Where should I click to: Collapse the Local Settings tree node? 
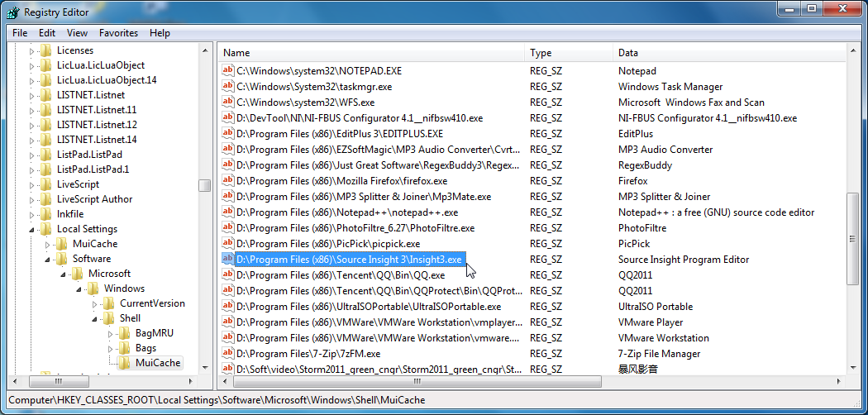[31, 229]
